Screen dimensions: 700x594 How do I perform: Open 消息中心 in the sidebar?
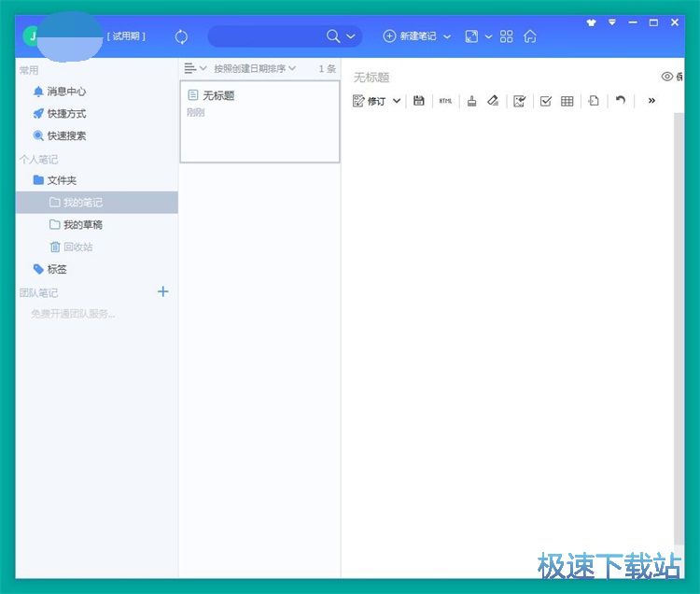point(60,92)
